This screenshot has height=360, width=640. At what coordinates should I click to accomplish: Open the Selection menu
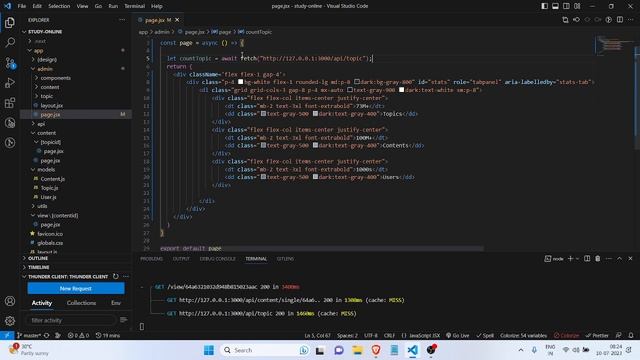[x=59, y=6]
